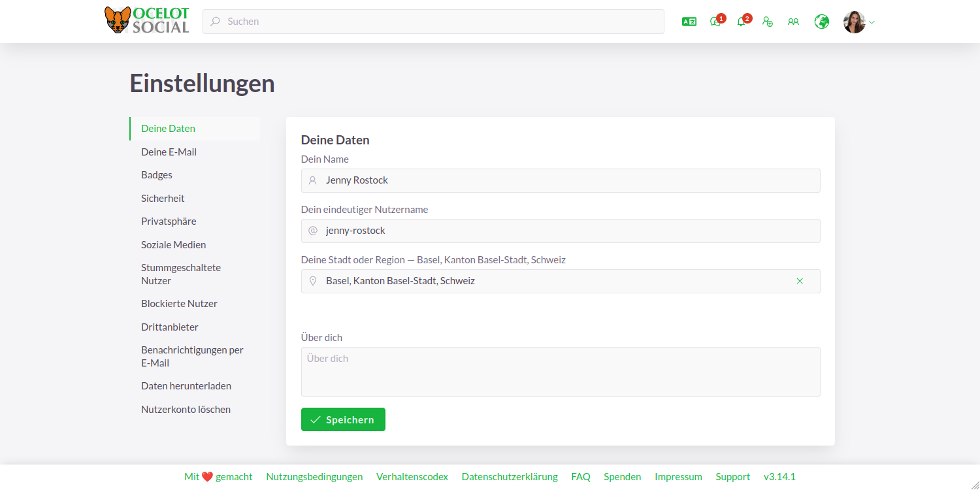The height and width of the screenshot is (490, 980).
Task: Open the chat messages icon
Action: [715, 22]
